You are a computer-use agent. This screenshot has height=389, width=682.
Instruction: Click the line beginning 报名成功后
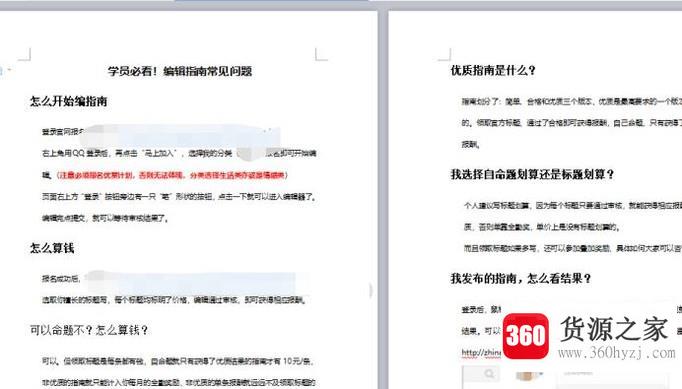pos(61,278)
